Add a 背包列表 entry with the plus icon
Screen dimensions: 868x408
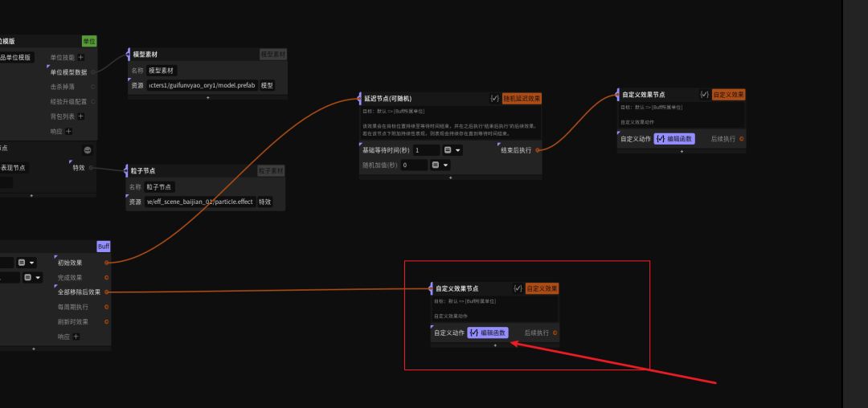81,116
